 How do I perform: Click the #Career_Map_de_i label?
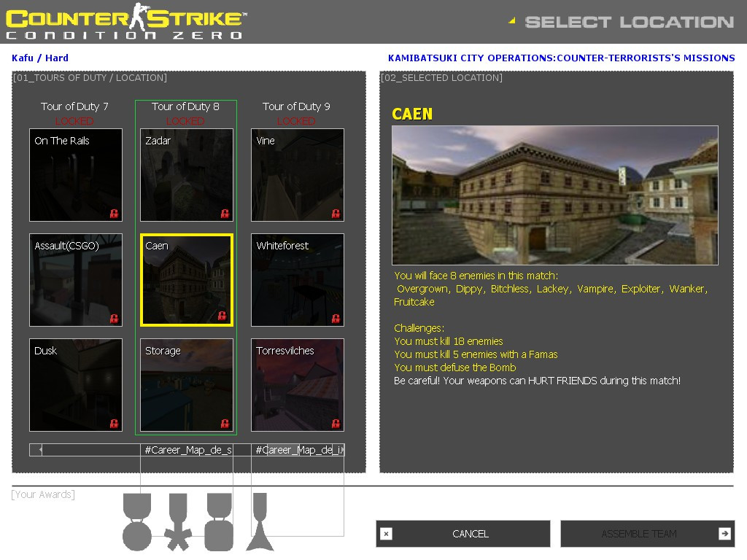tap(298, 449)
